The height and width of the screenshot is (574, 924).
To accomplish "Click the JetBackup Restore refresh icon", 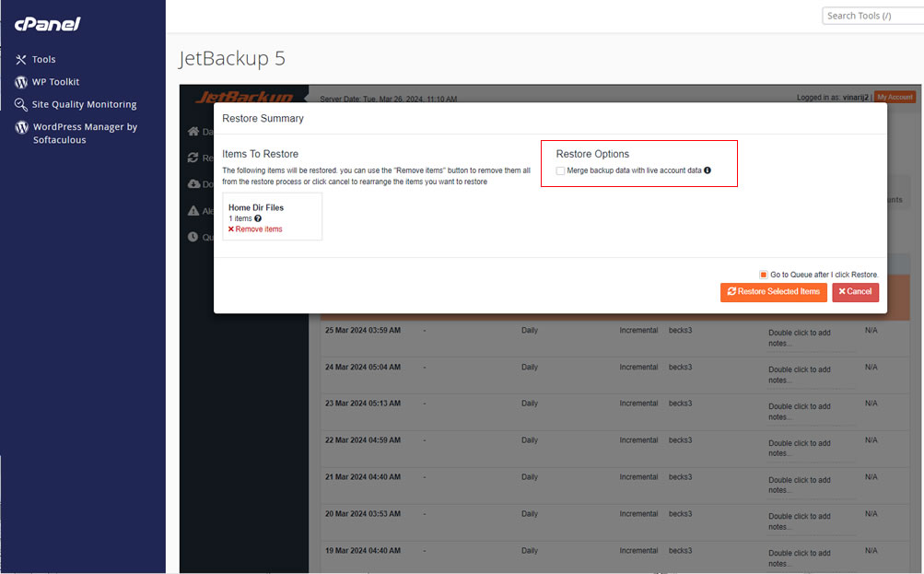I will 193,158.
